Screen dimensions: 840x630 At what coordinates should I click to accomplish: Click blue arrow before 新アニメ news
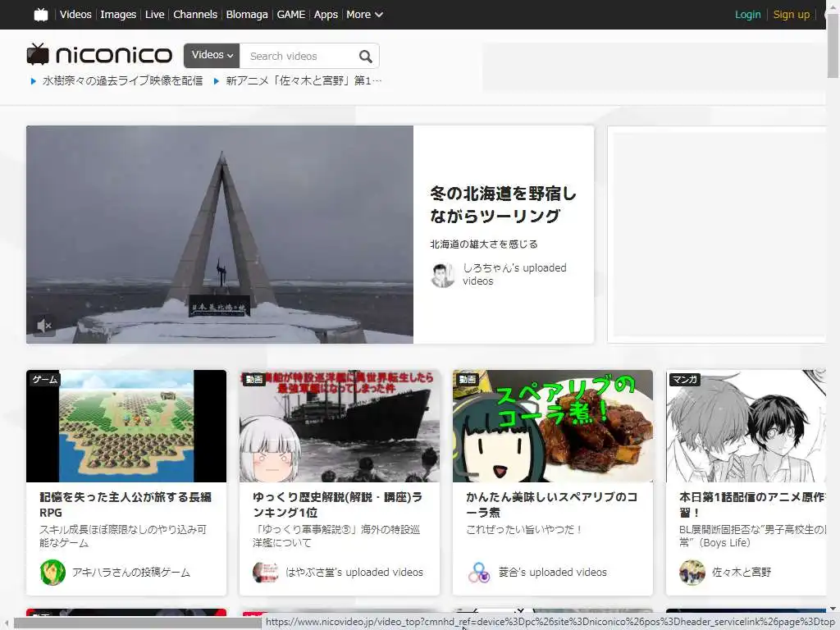(x=217, y=81)
